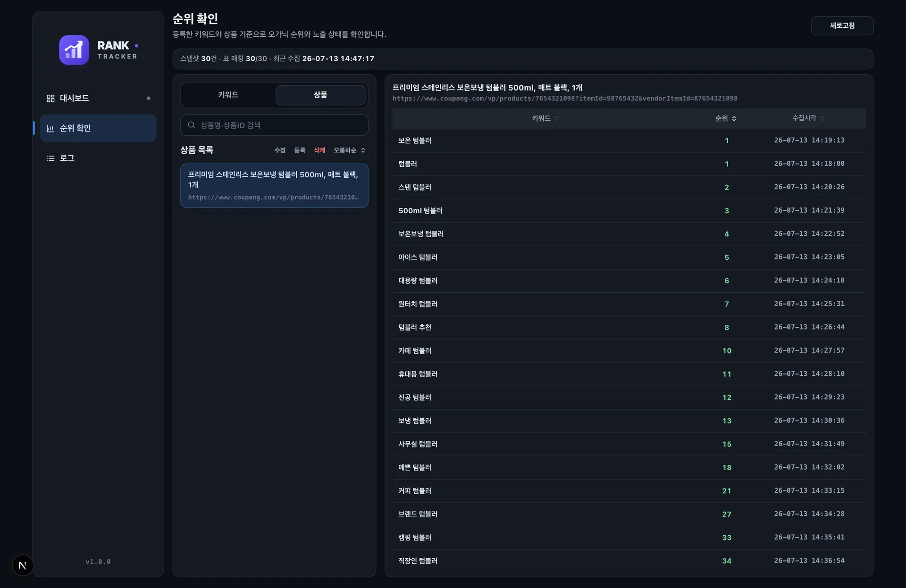Screen dimensions: 906x588
Task: Sort by the 수집시각 column header
Action: pyautogui.click(x=808, y=118)
